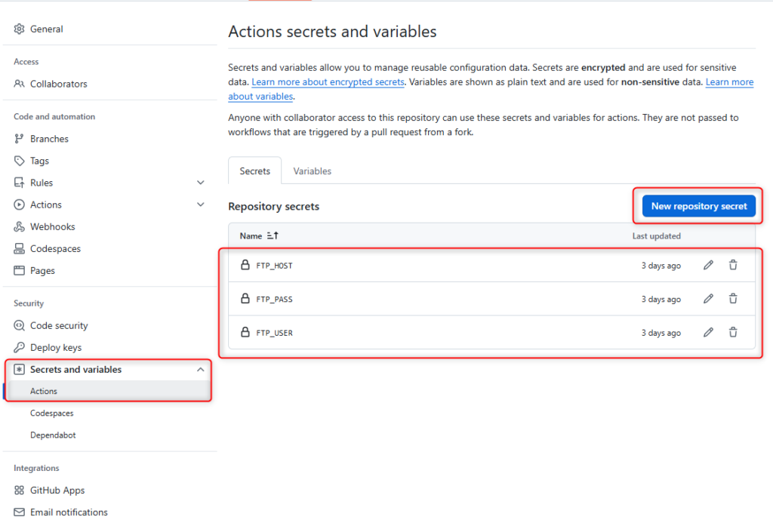Click the Actions play-circle icon
Viewport: 773px width, 532px height.
tap(19, 204)
